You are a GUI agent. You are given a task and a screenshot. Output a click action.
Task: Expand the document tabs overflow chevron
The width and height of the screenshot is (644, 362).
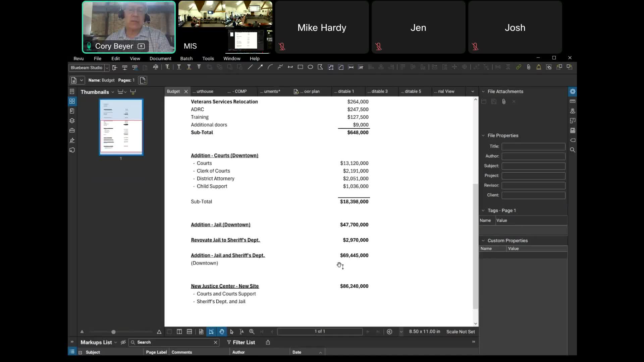[x=473, y=92]
